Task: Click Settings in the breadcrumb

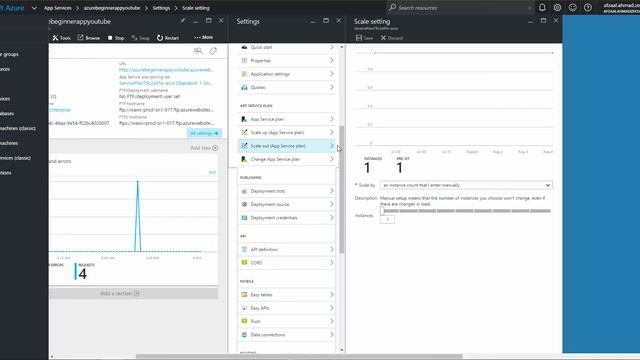Action: (x=161, y=8)
